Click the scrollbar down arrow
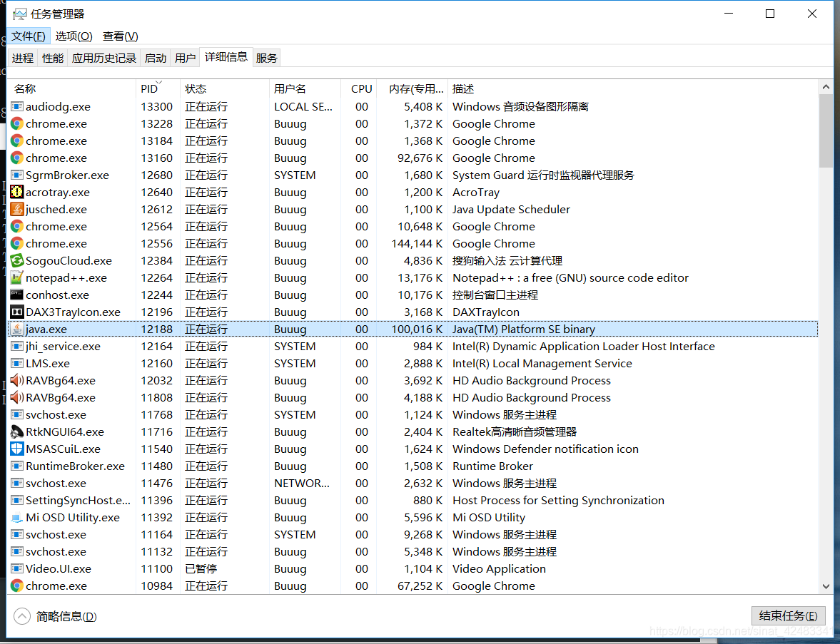Screen dimensions: 840x644 [x=826, y=587]
